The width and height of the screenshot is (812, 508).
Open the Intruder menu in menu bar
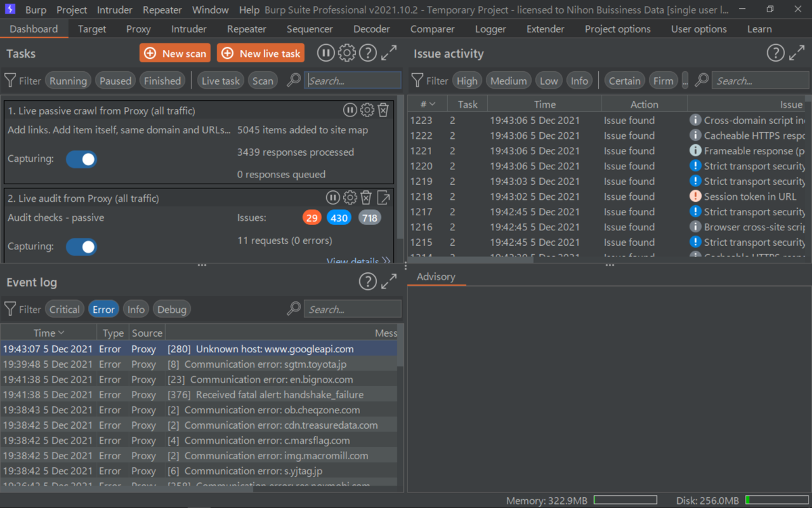[x=116, y=10]
